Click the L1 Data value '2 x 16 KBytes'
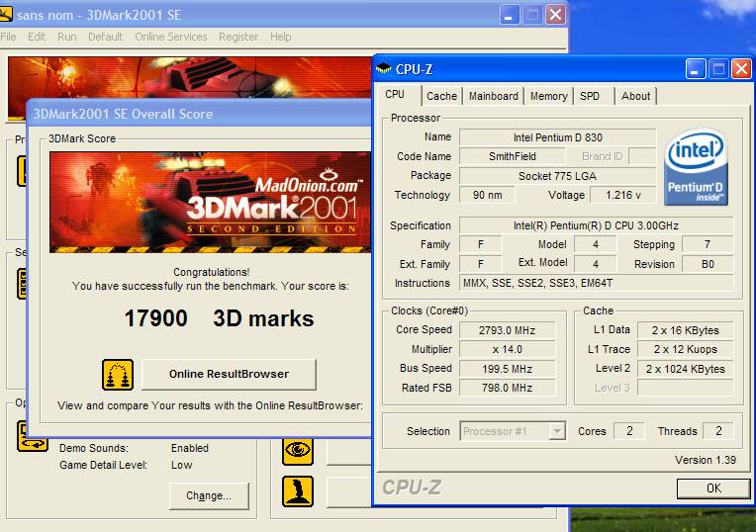 point(685,330)
